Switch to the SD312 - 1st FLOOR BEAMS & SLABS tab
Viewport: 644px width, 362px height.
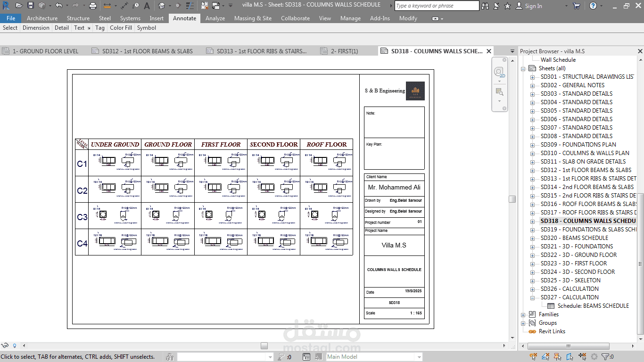147,51
